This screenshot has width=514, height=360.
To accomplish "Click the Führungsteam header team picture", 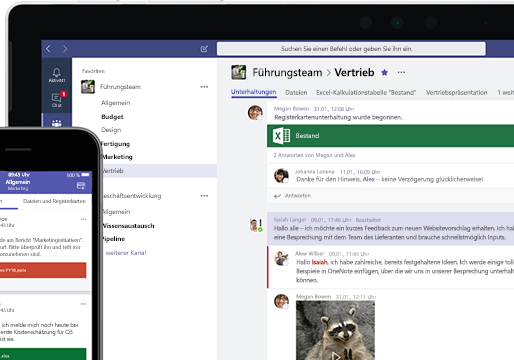I will pos(238,72).
